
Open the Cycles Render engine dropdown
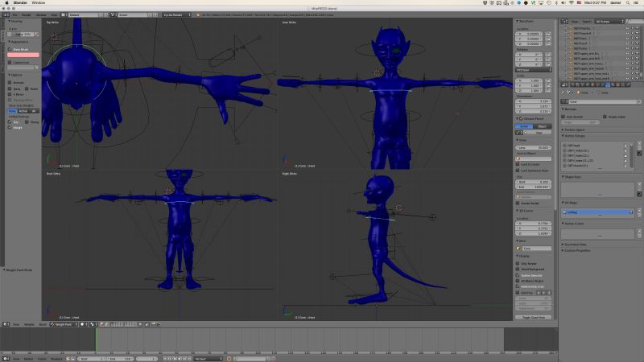176,14
